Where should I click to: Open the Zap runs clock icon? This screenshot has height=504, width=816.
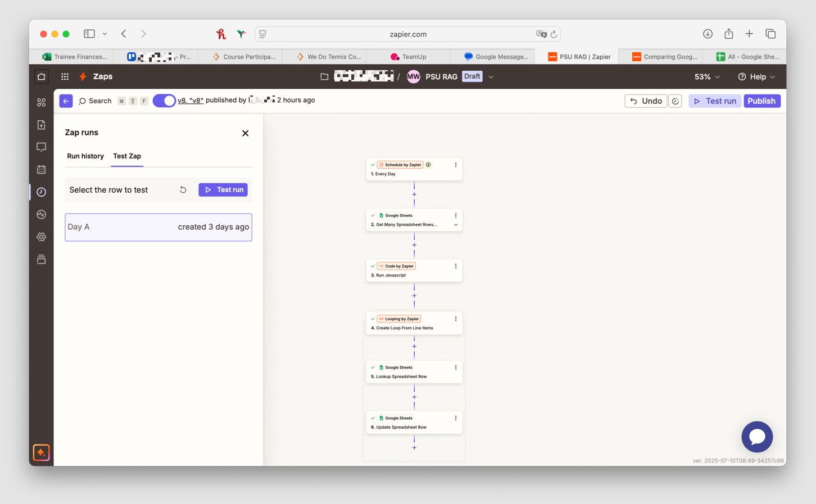coord(41,192)
